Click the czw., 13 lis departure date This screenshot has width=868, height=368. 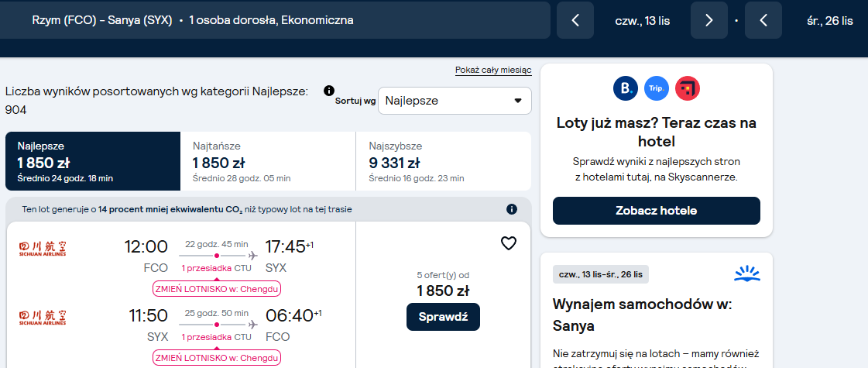click(x=642, y=21)
